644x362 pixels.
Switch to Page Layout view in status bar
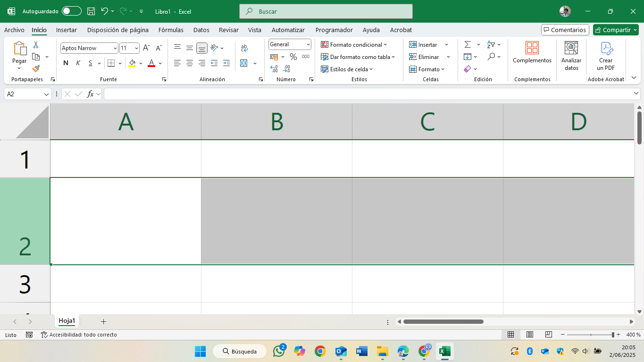(529, 335)
